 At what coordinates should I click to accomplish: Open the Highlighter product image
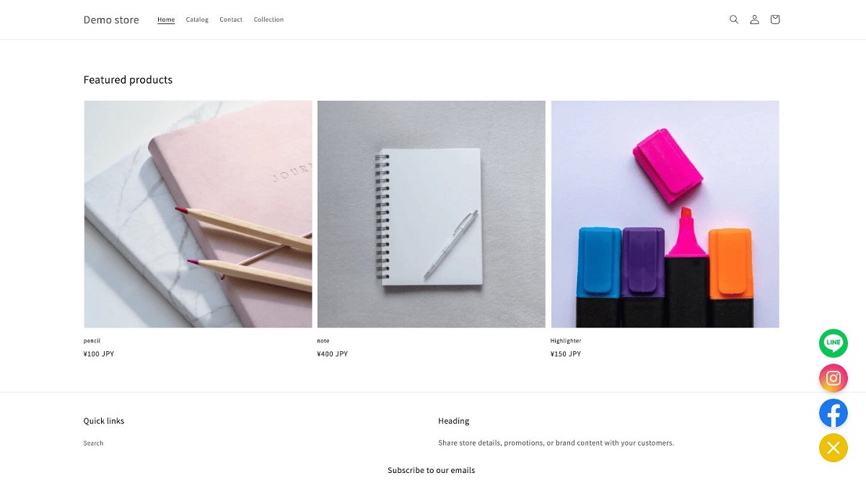[x=665, y=214]
